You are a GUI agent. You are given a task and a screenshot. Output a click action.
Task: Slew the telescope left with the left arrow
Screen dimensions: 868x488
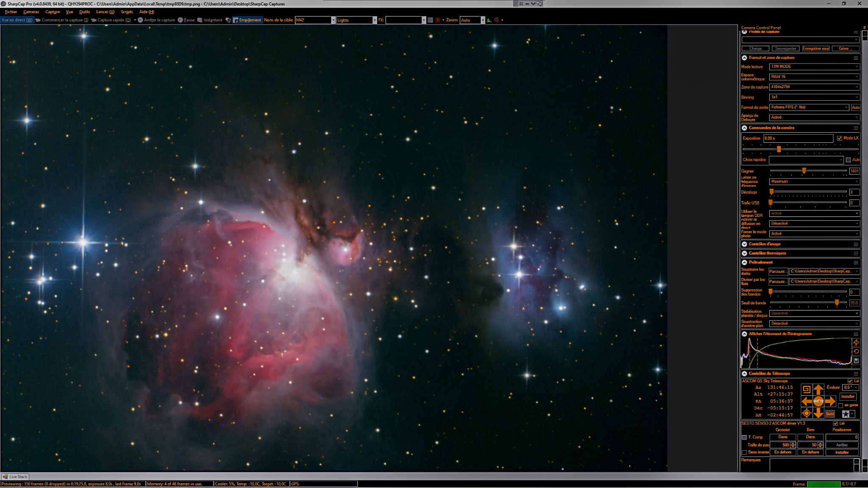click(x=807, y=401)
